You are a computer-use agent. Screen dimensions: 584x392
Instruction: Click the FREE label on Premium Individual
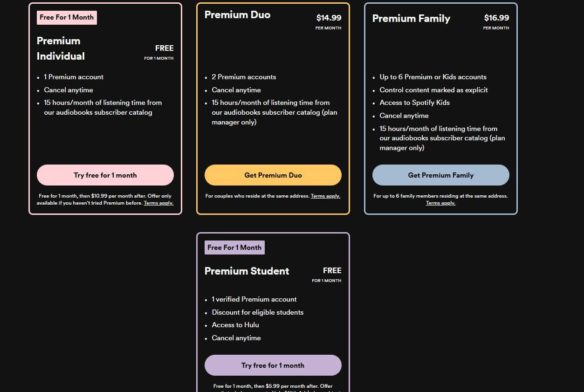click(x=165, y=48)
